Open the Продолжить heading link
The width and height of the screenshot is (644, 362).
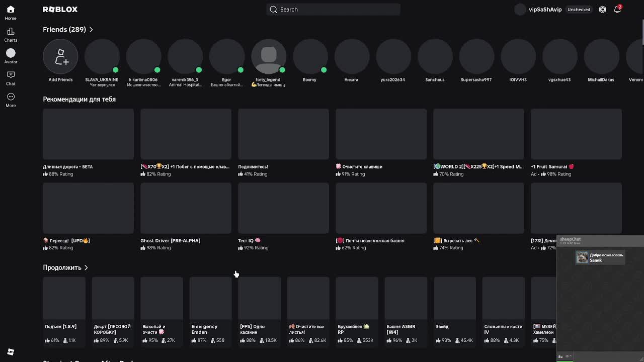[62, 267]
